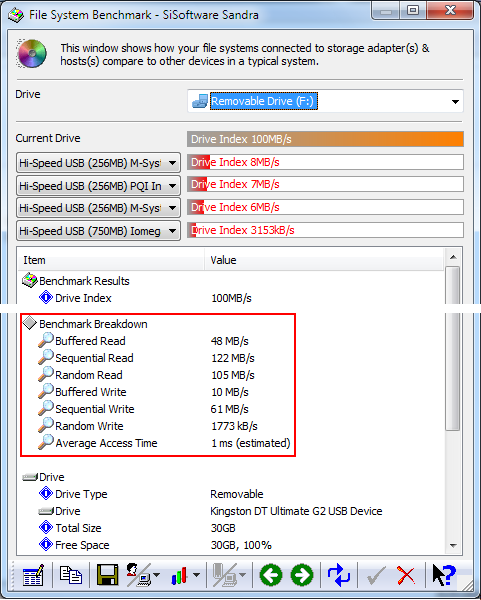This screenshot has width=481, height=600.
Task: Open the Hi-Speed USB PQI reference dropdown
Action: click(98, 186)
